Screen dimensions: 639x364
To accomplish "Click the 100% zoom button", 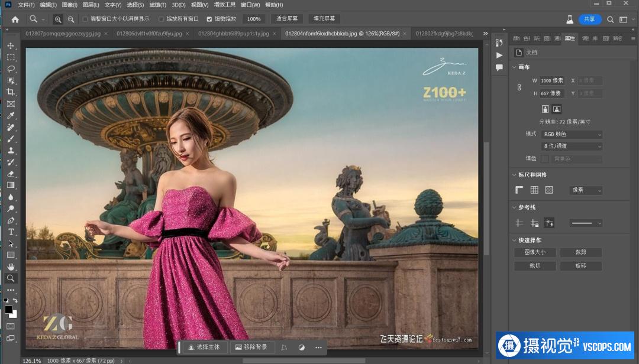I will pos(254,19).
